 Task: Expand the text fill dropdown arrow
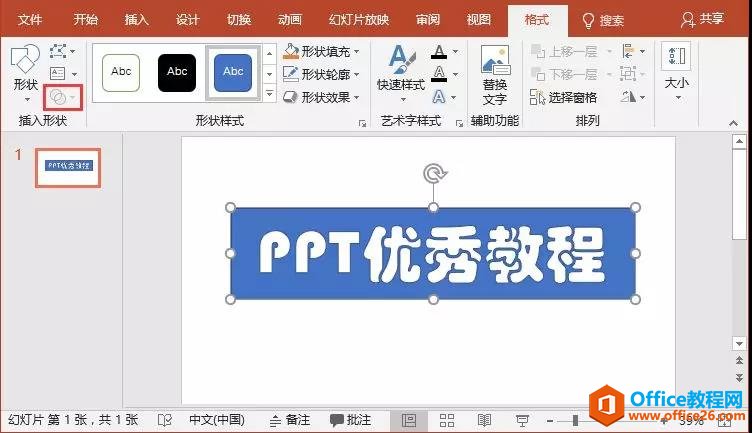click(456, 51)
